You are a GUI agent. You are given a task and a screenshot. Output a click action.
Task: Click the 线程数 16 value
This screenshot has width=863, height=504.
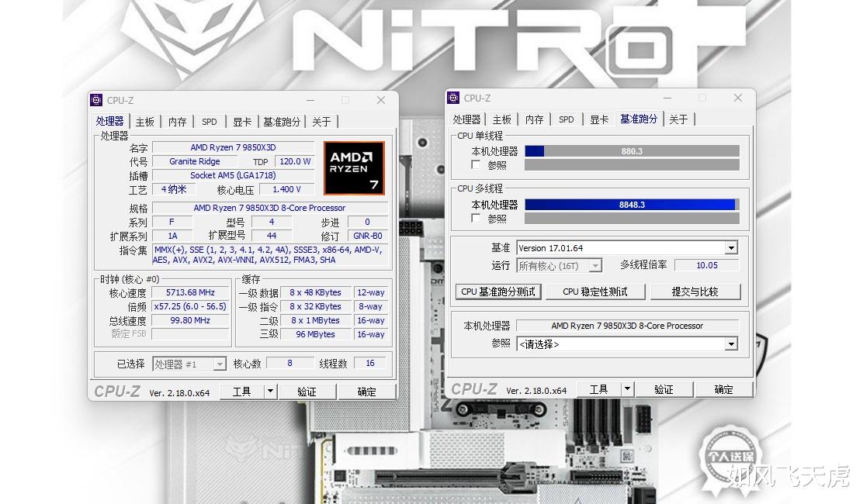click(x=370, y=364)
